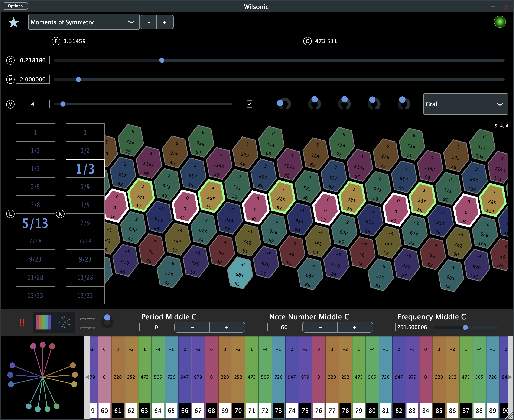Click the favorites star icon

[x=14, y=22]
